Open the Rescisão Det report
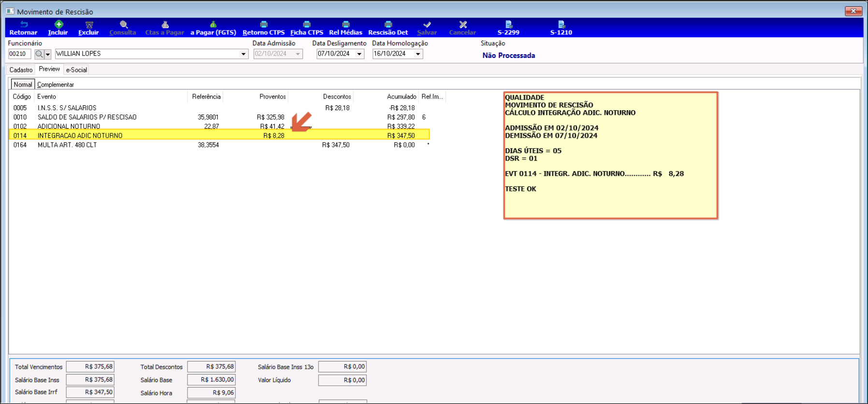The width and height of the screenshot is (868, 404). 388,24
